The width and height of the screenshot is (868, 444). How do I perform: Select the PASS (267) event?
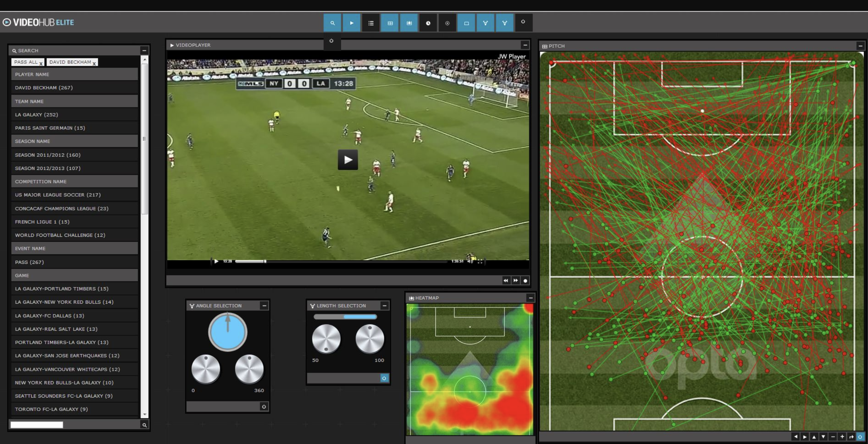pos(74,262)
